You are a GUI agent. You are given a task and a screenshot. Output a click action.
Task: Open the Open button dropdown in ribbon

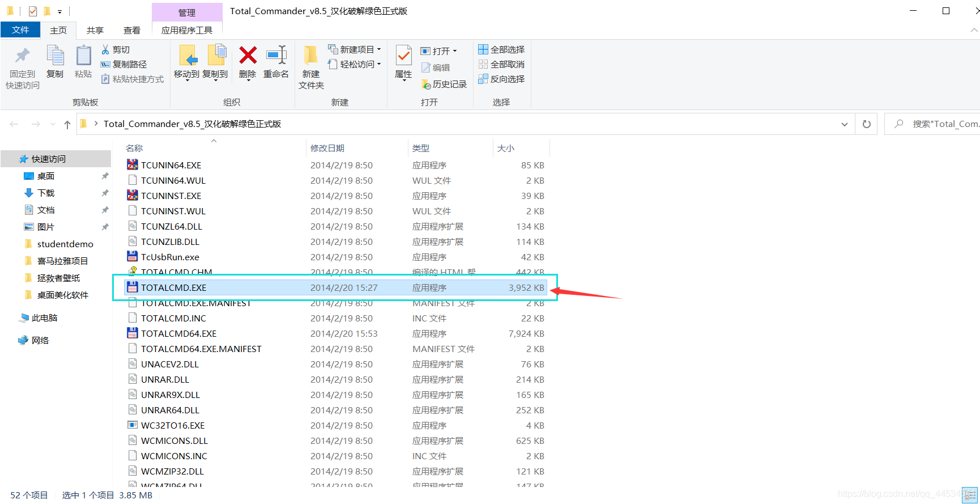439,51
